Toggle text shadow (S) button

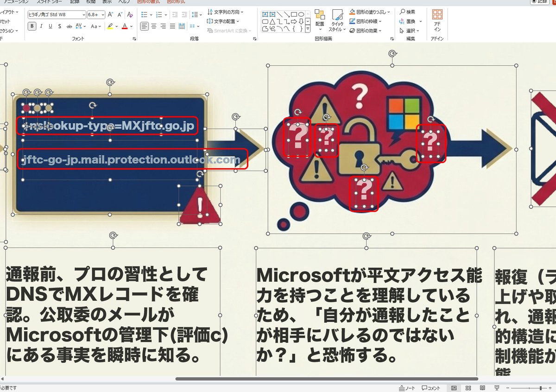pyautogui.click(x=60, y=26)
